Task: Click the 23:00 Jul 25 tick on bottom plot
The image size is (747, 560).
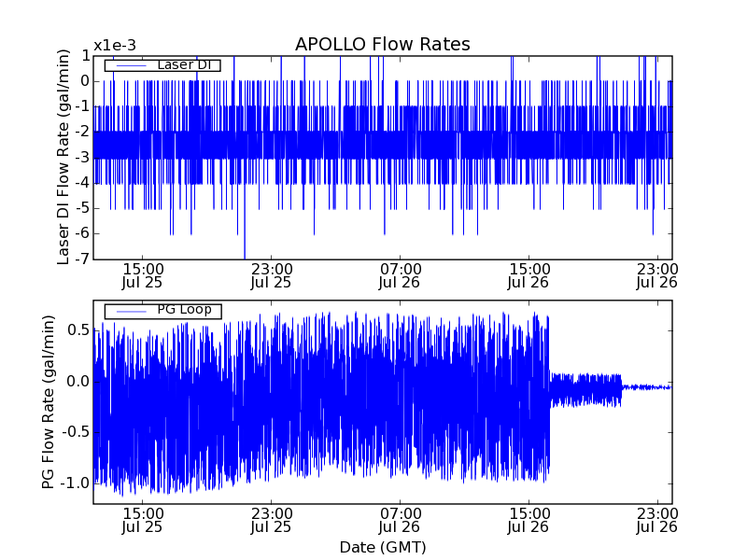Action: pyautogui.click(x=271, y=520)
